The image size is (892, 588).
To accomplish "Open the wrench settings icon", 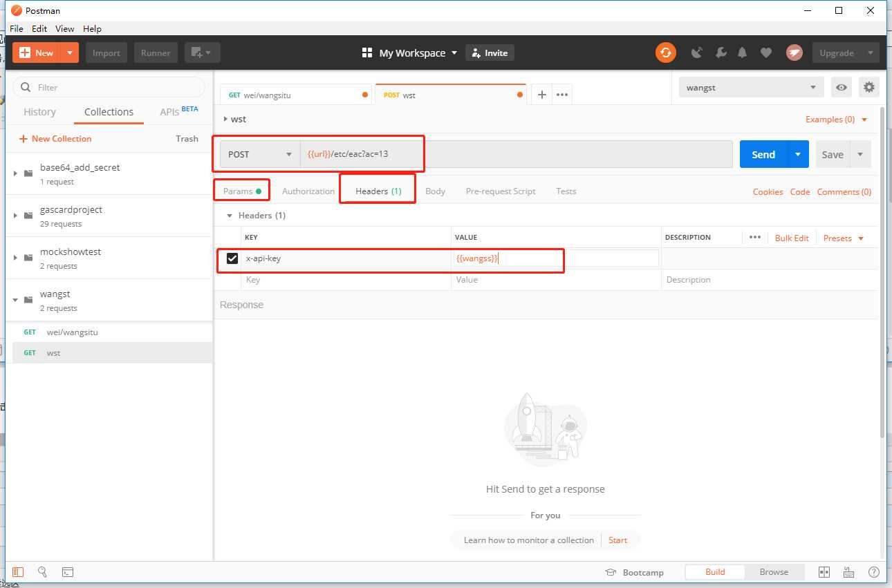I will click(720, 53).
